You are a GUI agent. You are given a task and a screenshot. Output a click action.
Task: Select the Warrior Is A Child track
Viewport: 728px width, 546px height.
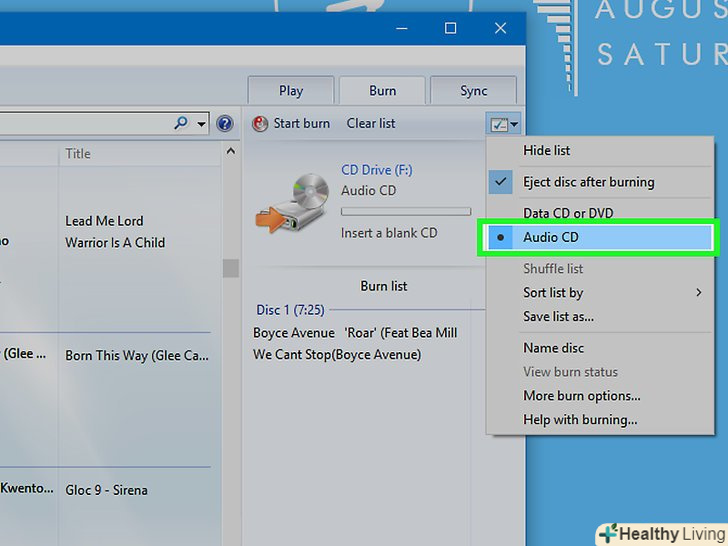(x=115, y=243)
